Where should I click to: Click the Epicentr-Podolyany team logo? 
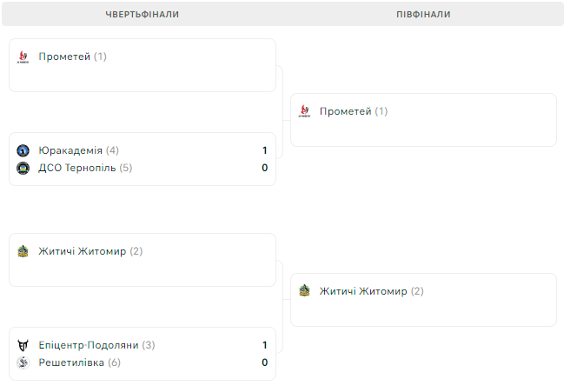pos(23,345)
